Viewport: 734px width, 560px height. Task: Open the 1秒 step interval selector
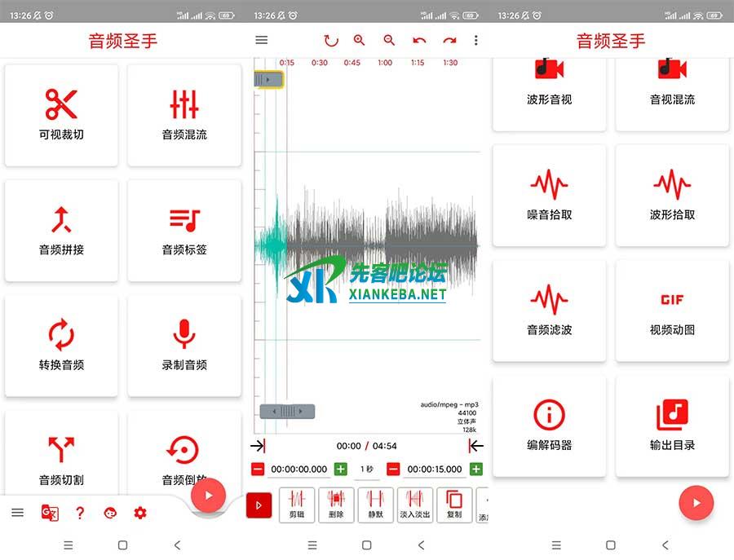pos(367,470)
